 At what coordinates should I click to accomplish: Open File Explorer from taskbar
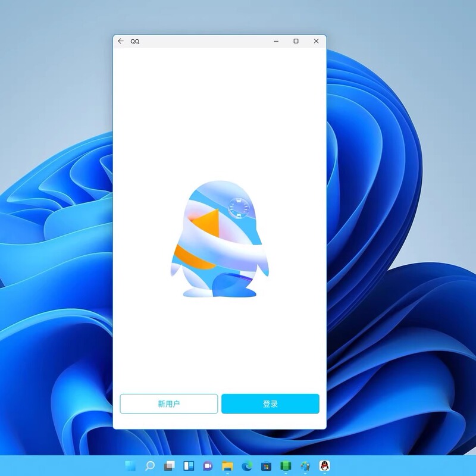coord(227,466)
